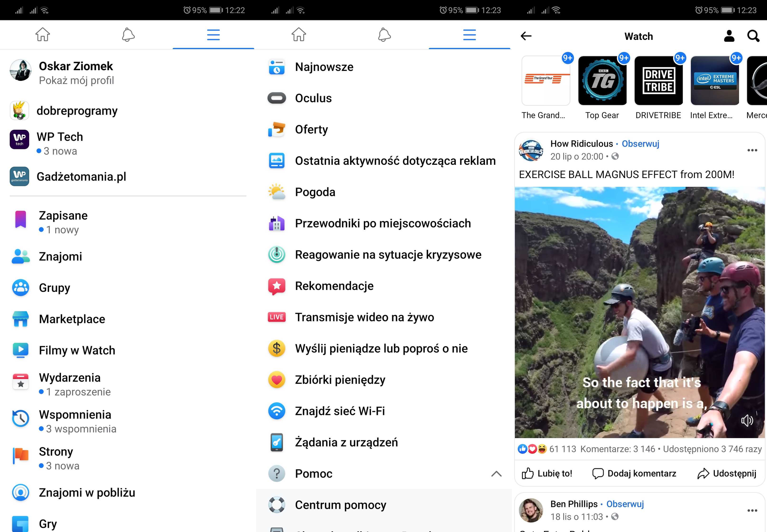Tap the home icon in left panel
The image size is (767, 532).
[x=43, y=35]
